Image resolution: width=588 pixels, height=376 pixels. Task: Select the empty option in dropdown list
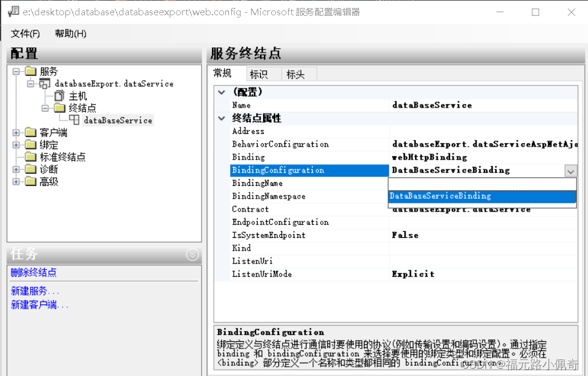(482, 184)
